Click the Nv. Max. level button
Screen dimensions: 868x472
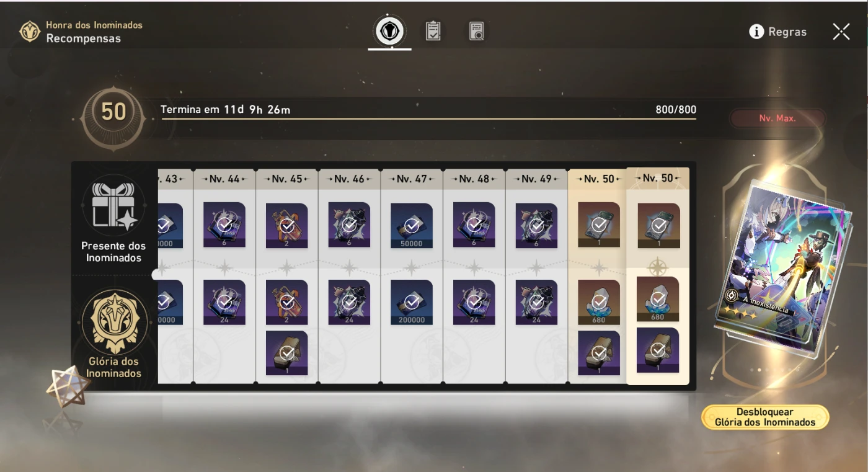[x=777, y=118]
